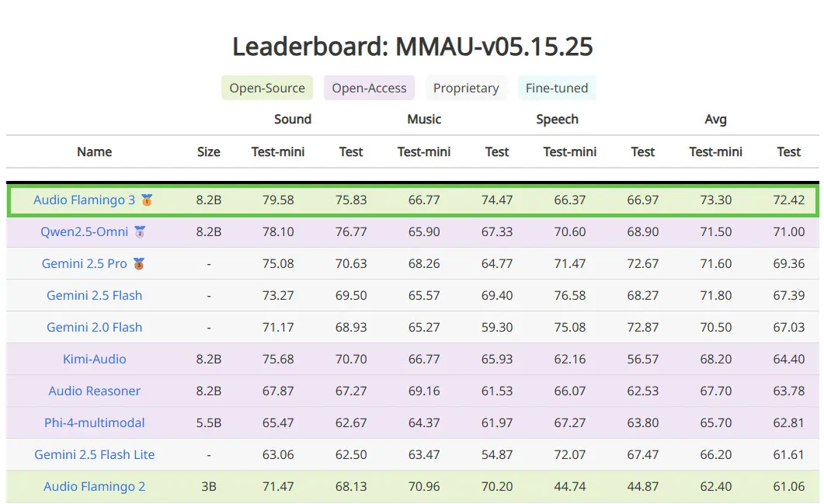Open the Audio Reasoner link

coord(95,391)
